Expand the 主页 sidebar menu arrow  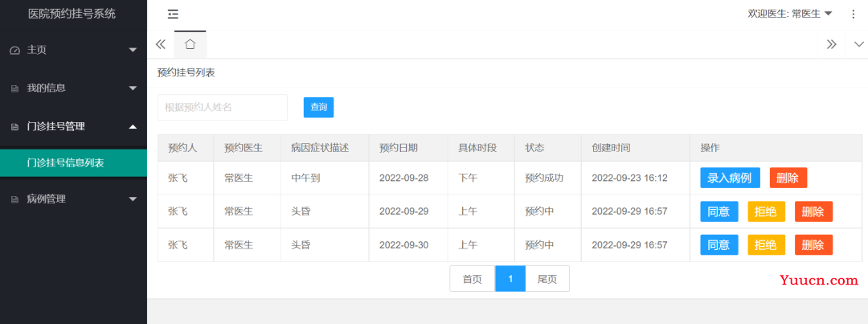(x=133, y=50)
